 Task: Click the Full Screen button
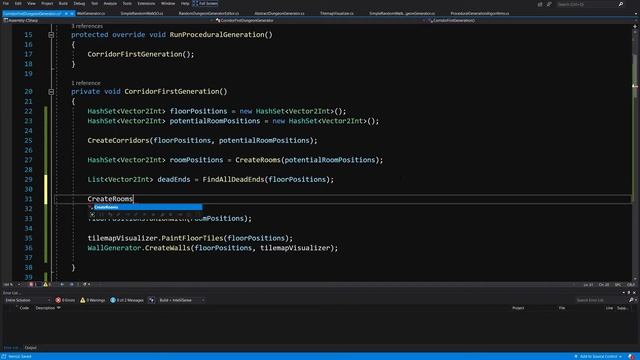click(x=205, y=3)
